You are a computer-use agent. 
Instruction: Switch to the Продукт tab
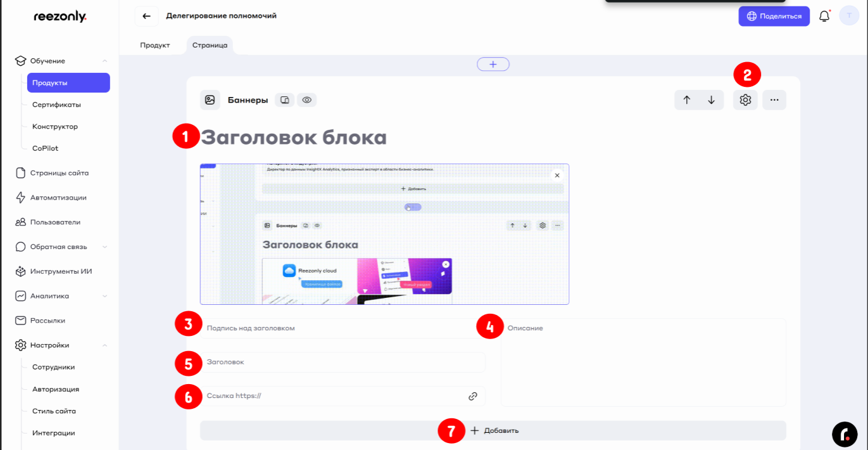155,46
